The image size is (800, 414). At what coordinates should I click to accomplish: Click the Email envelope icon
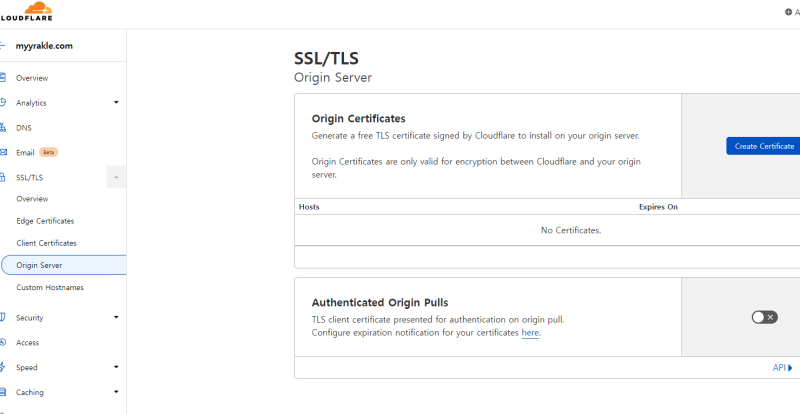pos(4,153)
